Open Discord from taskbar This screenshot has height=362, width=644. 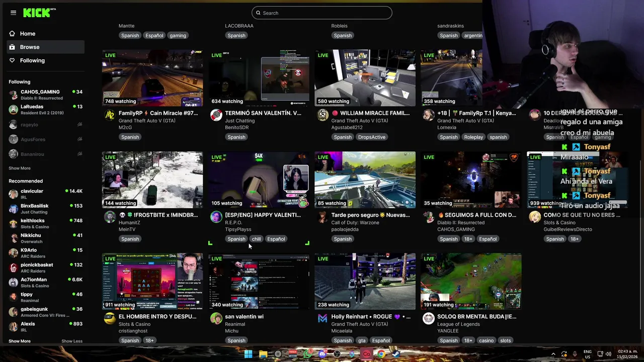(323, 354)
